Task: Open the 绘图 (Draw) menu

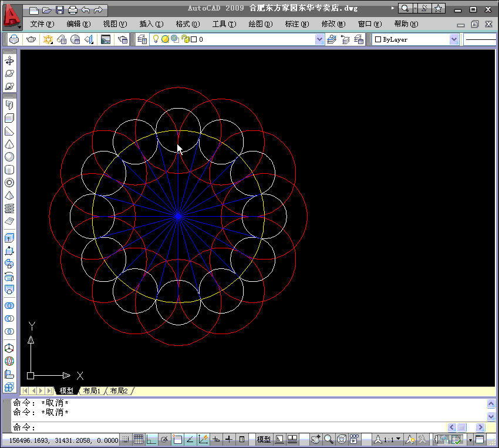Action: 261,24
